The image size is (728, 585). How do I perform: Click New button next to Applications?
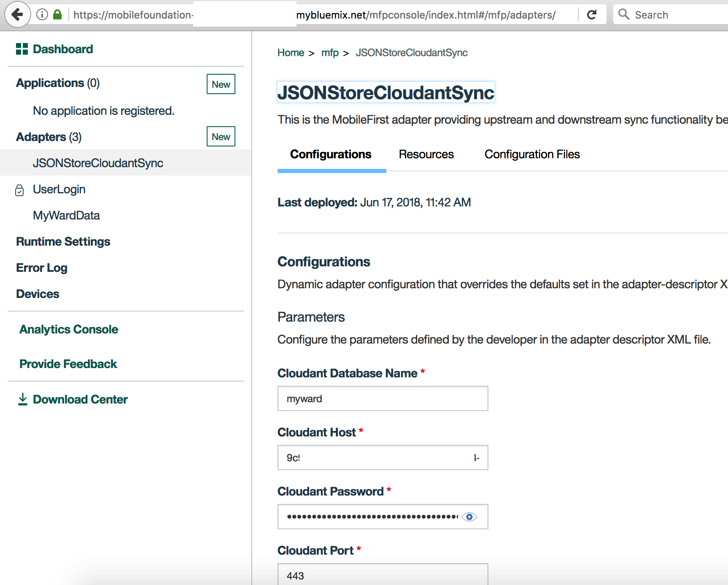[221, 84]
